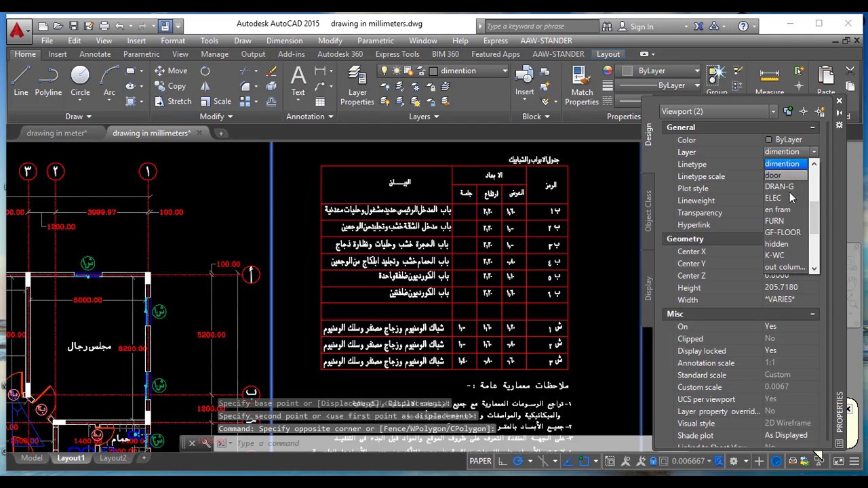Click the Plot (print) icon in quick access toolbar
868x488 pixels.
[104, 26]
